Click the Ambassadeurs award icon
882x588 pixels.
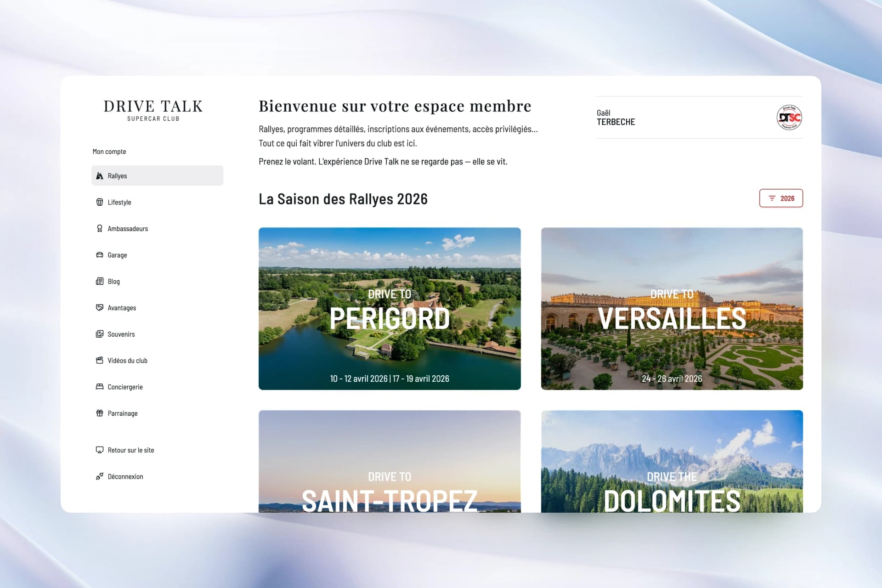99,228
